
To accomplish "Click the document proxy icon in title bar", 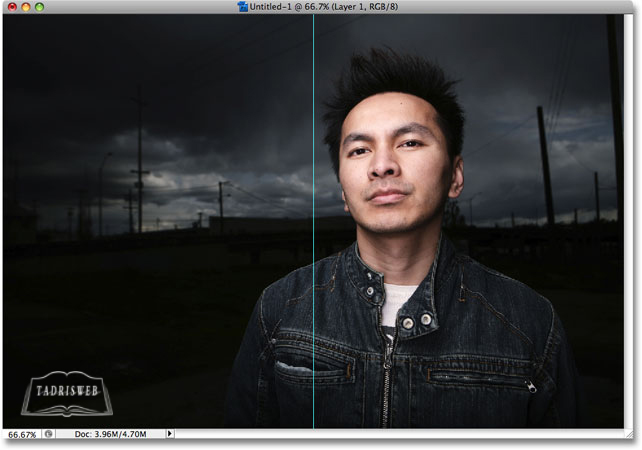I will (242, 7).
